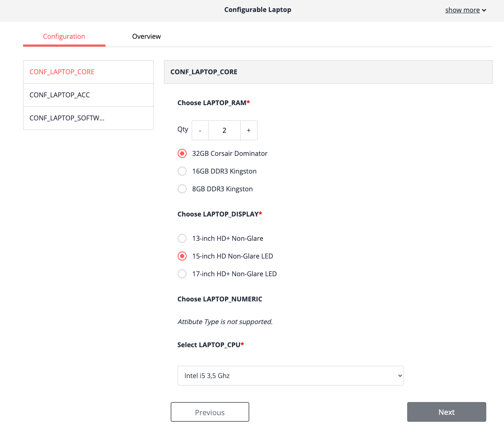Click the RAM quantity input field
The width and height of the screenshot is (504, 435).
[x=224, y=130]
